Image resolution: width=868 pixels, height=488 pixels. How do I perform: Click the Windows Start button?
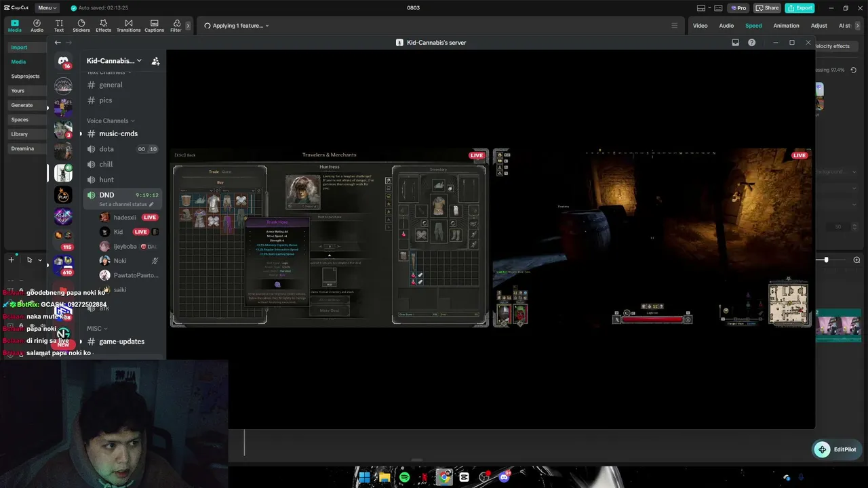364,477
